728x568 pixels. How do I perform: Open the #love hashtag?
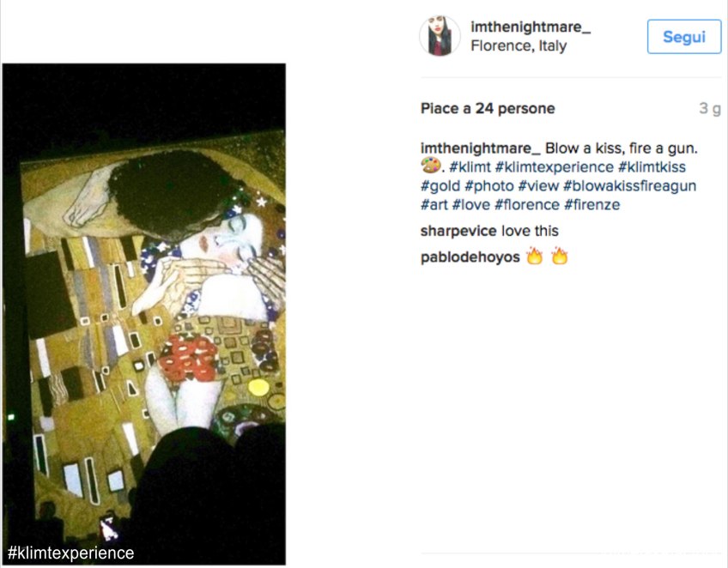(470, 205)
